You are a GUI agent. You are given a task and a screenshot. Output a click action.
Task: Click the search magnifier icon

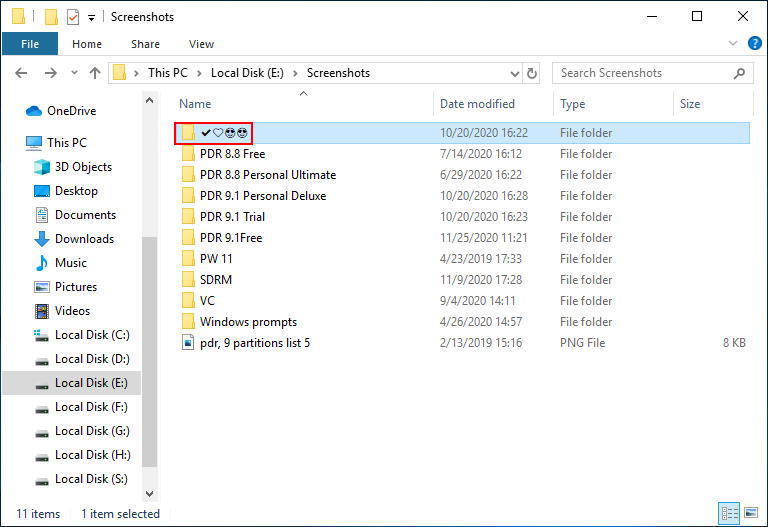739,73
